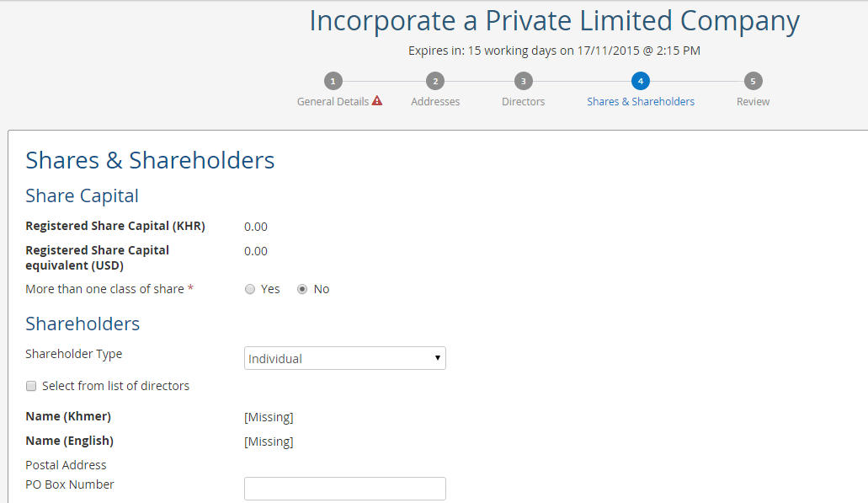Go to Addresses step
The image size is (868, 503).
435,101
